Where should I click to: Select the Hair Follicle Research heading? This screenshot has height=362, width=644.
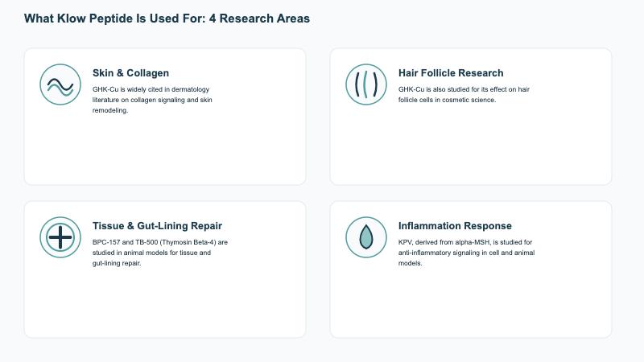451,73
